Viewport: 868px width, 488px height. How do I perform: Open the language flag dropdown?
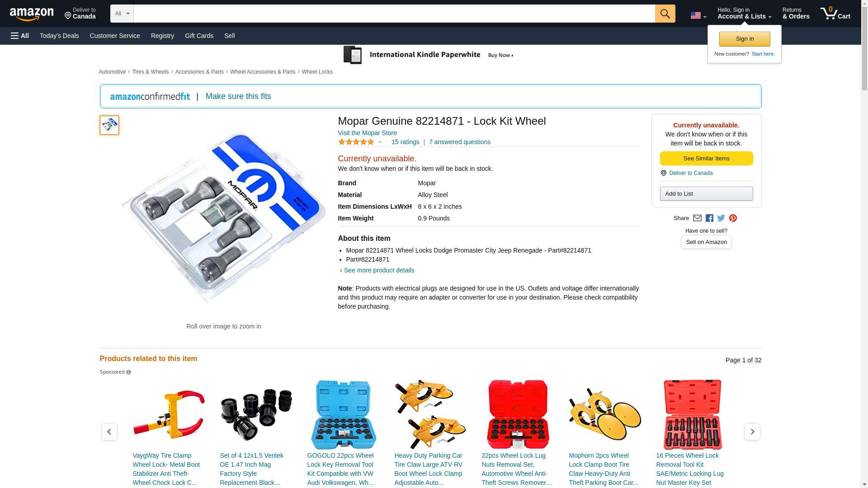tap(698, 15)
